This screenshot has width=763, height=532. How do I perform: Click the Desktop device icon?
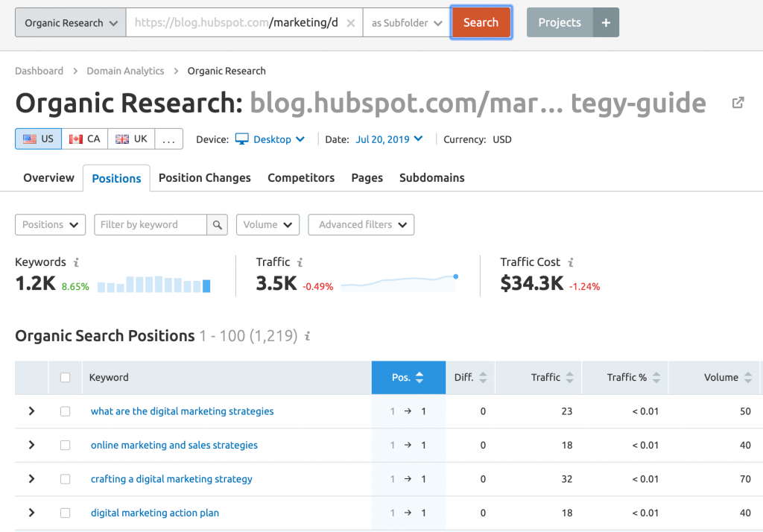point(240,139)
